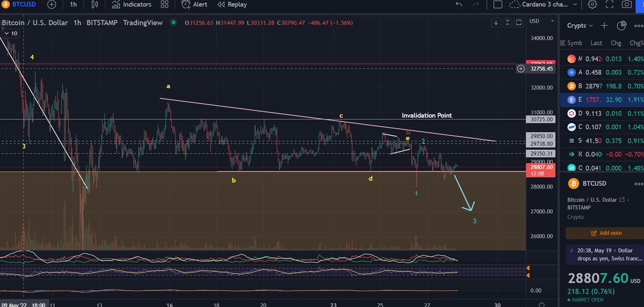Viewport: 644px width, 307px height.
Task: Take a chart snapshot with camera icon
Action: click(626, 4)
